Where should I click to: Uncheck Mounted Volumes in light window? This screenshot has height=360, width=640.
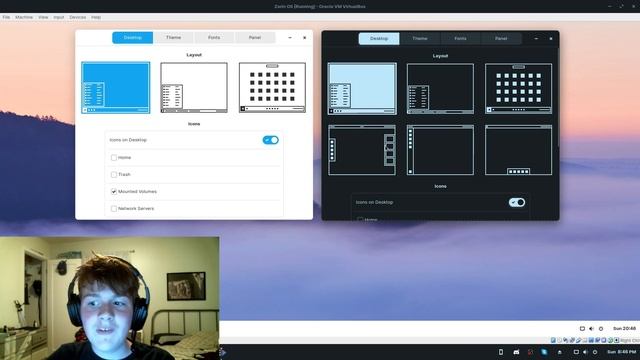[x=114, y=191]
